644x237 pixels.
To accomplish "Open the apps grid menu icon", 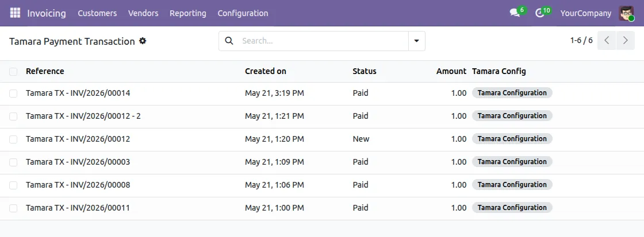I will click(15, 13).
